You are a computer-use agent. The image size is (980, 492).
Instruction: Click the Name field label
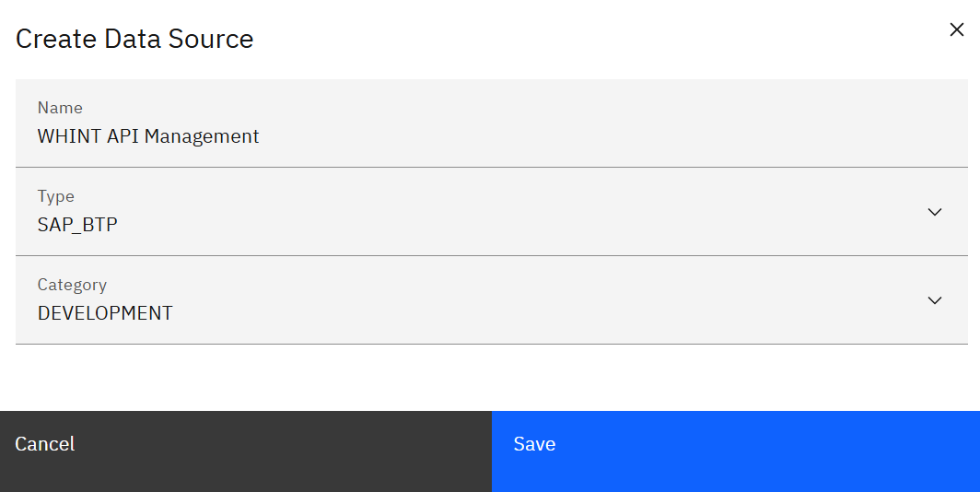click(60, 108)
